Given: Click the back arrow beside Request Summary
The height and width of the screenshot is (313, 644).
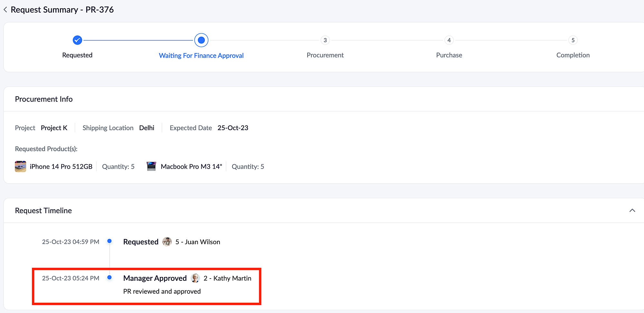Looking at the screenshot, I should [5, 10].
